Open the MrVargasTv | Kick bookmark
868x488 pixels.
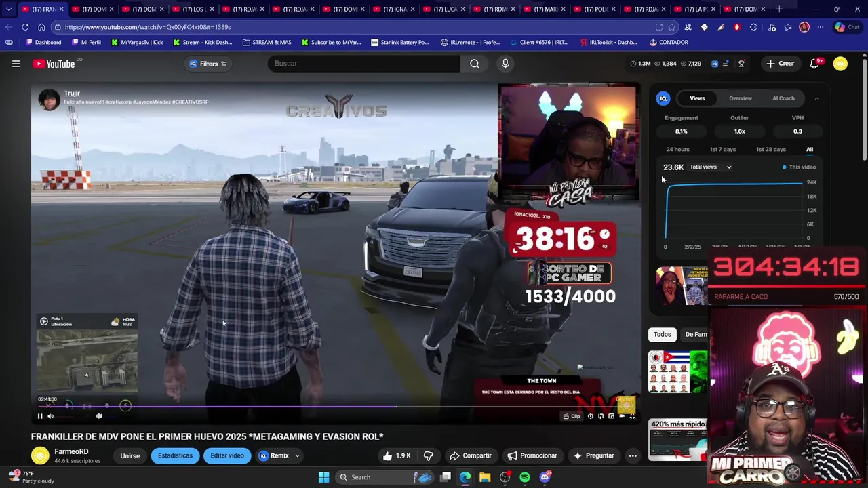click(x=137, y=42)
